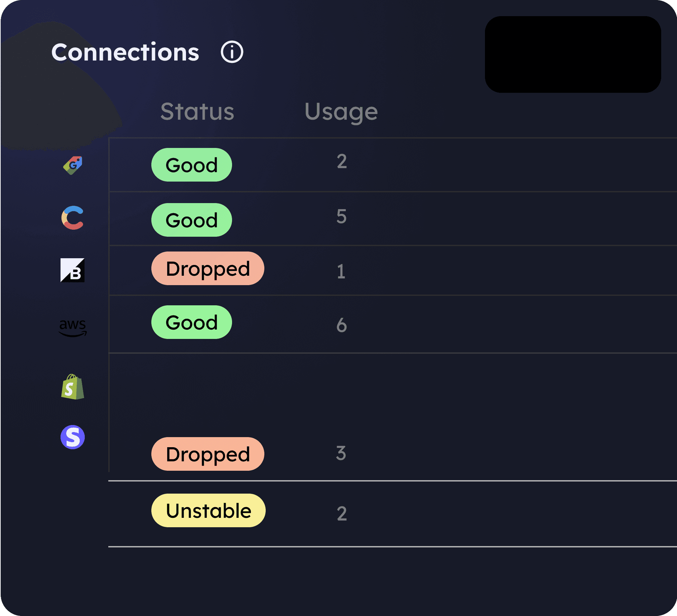The image size is (677, 616).
Task: Open the AWS connection icon
Action: click(x=73, y=328)
